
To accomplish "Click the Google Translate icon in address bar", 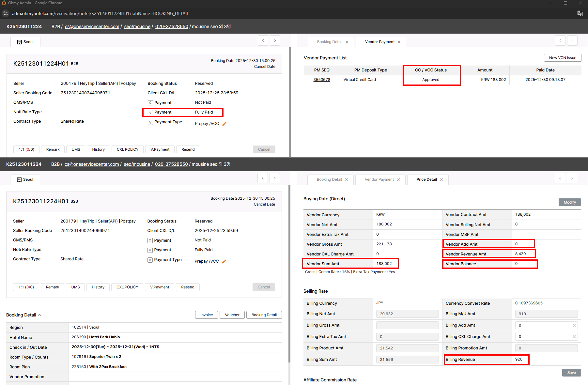I will (x=580, y=13).
